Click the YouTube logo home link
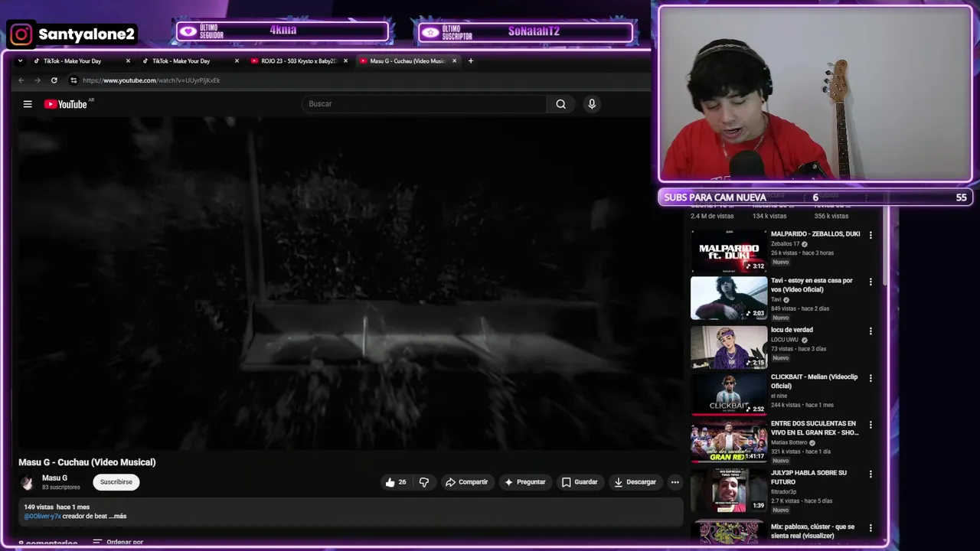The width and height of the screenshot is (980, 551). [x=66, y=104]
